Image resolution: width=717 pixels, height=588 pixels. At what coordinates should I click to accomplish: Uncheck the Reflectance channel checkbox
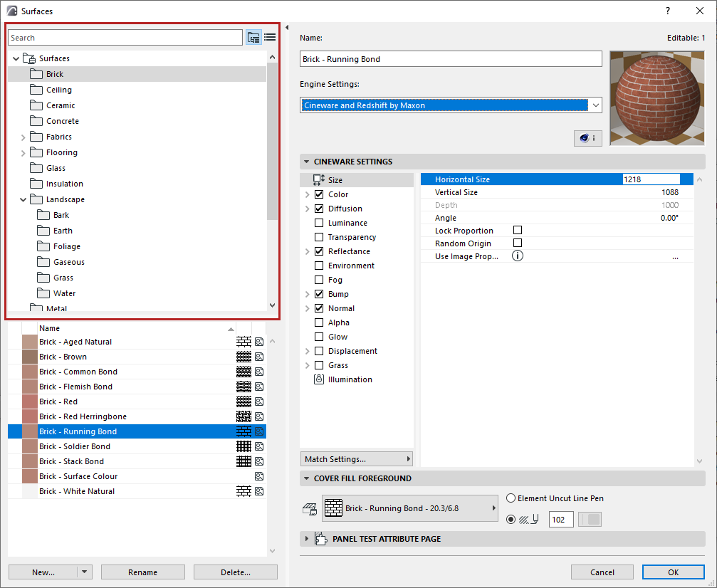point(319,251)
